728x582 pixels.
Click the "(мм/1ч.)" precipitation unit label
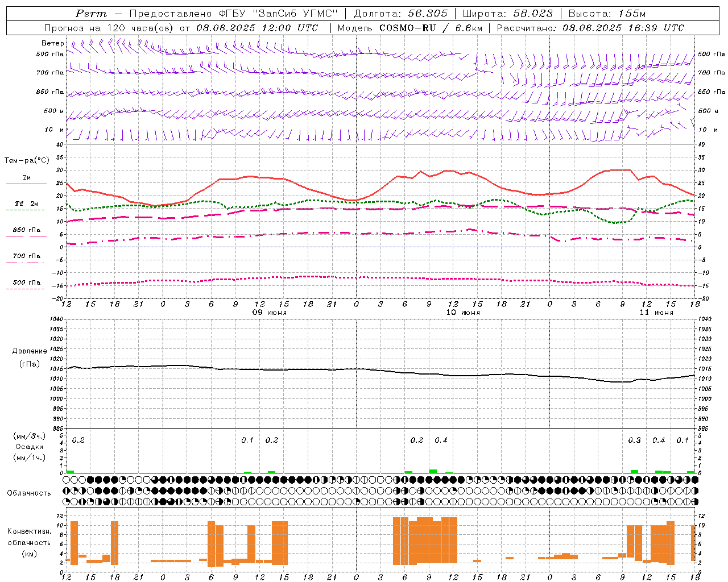tap(30, 458)
